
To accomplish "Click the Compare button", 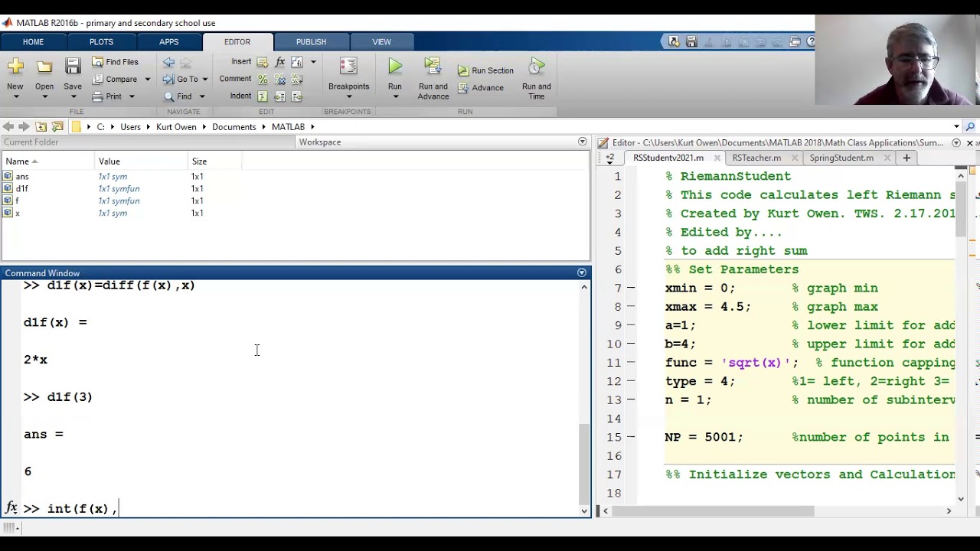I will pyautogui.click(x=115, y=79).
